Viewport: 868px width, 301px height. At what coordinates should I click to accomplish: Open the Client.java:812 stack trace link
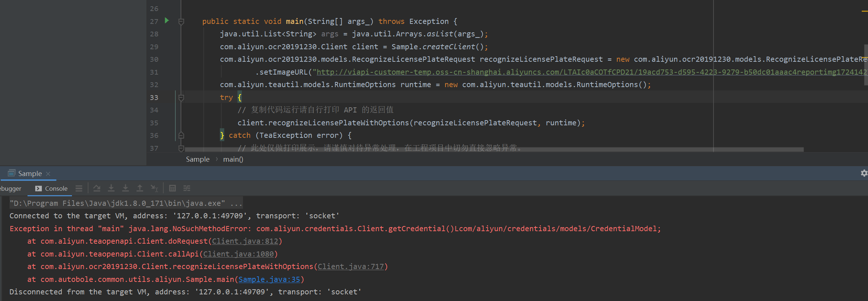pos(245,241)
